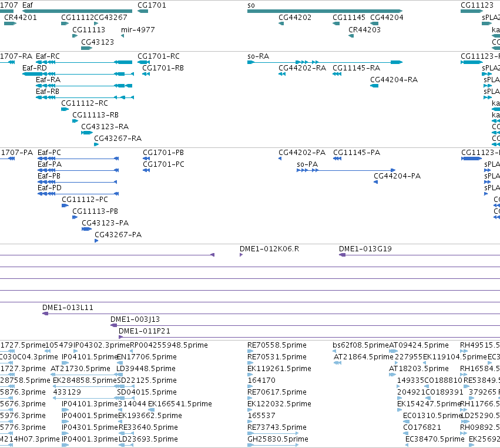Select the SD04015.5prime EST label
Viewport: 500px width, 448px height.
147,392
